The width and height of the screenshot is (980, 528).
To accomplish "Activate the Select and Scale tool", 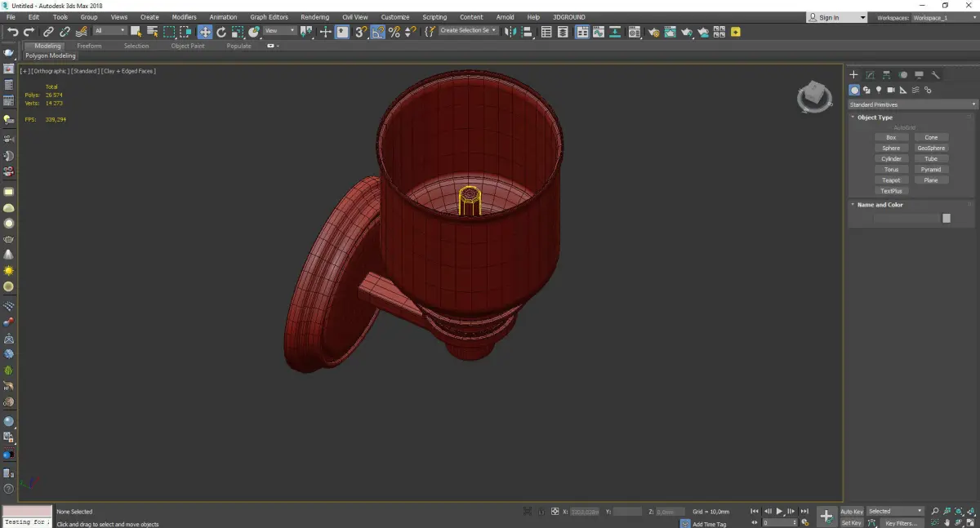I will tap(237, 32).
